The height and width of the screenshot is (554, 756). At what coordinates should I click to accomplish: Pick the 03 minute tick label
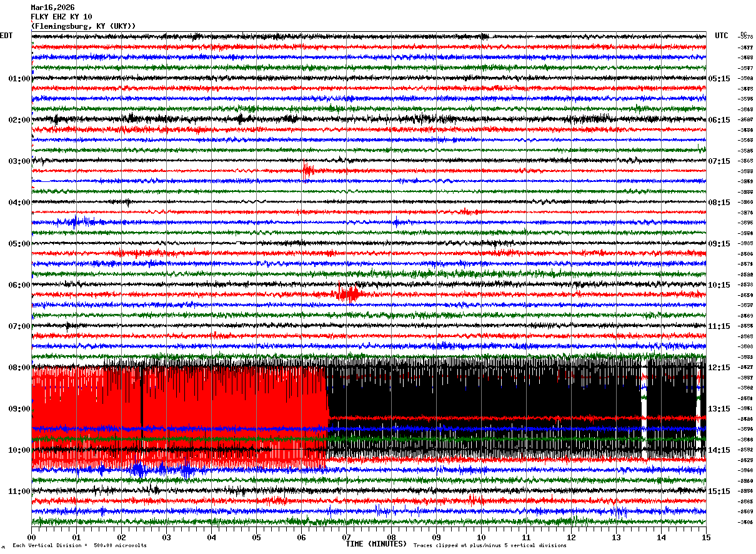(x=166, y=538)
